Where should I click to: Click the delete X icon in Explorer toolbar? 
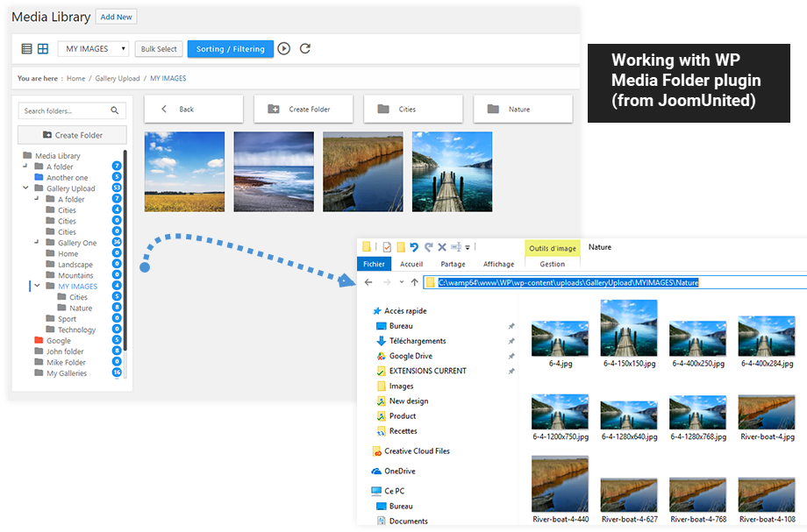pos(441,247)
